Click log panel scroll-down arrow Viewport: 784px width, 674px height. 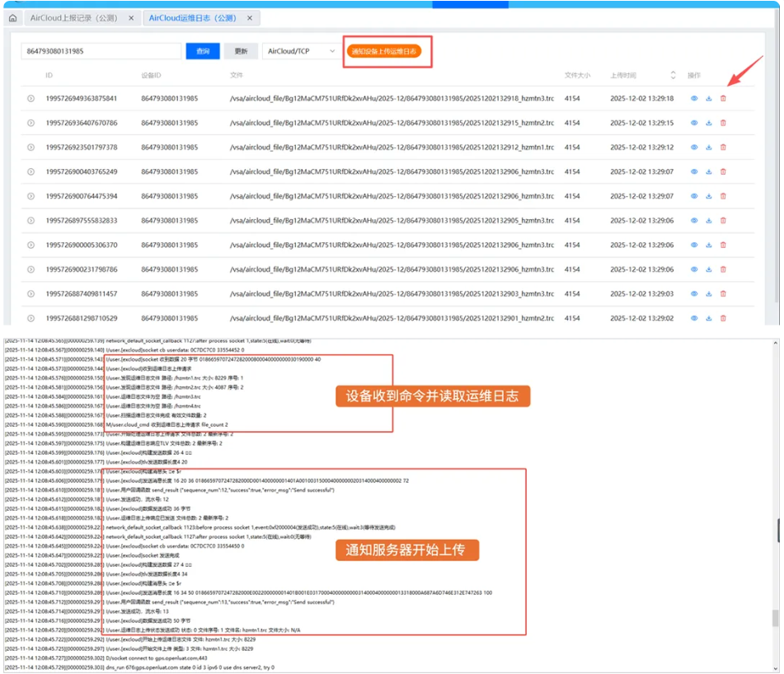[x=776, y=668]
